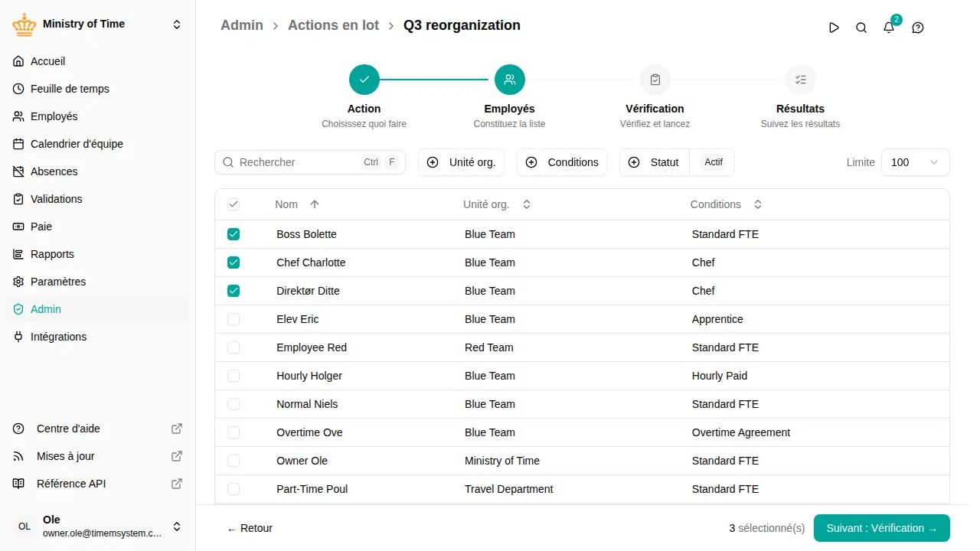Sort by the Unité org. column header
This screenshot has height=551, width=980.
coord(497,204)
